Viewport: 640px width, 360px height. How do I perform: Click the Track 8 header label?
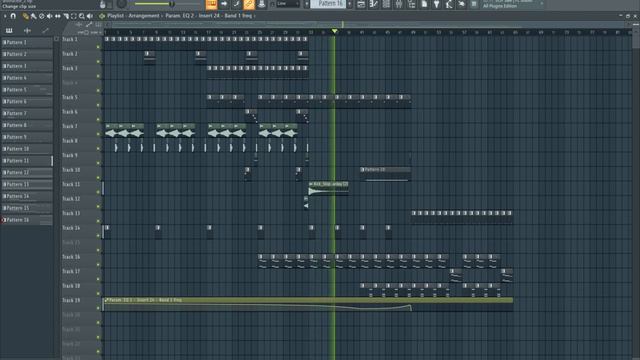[x=70, y=141]
